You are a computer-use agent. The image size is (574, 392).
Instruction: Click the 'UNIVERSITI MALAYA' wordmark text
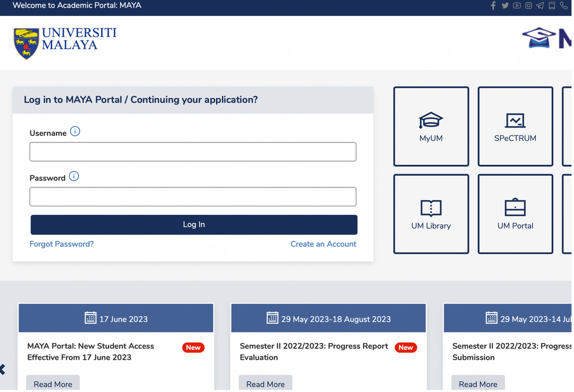click(79, 39)
